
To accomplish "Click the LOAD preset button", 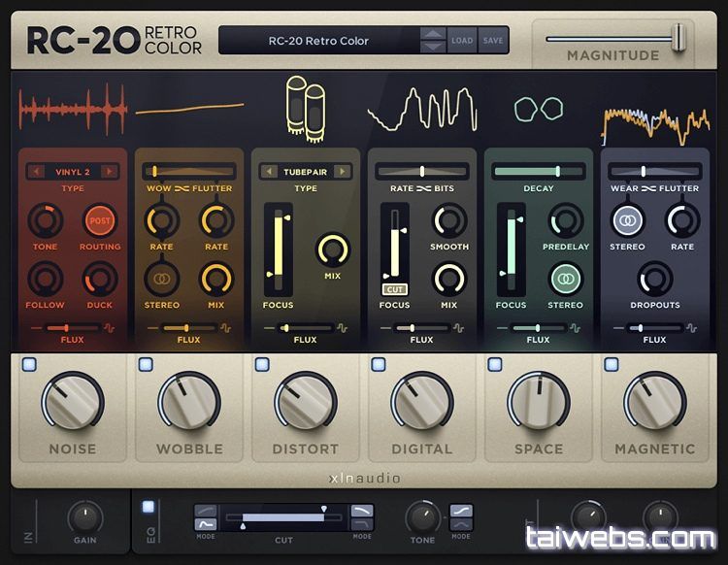I will [462, 41].
